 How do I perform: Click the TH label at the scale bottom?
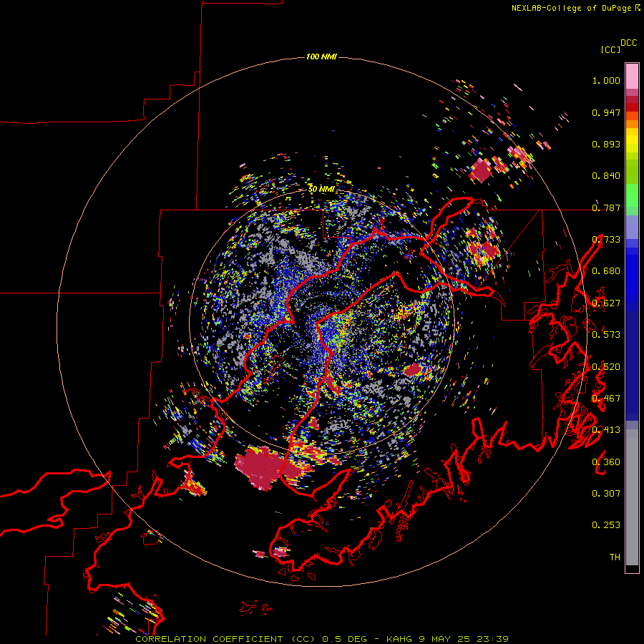pos(615,557)
